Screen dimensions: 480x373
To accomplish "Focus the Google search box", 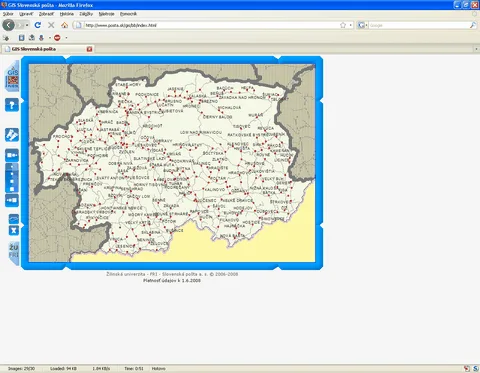I will coord(419,25).
